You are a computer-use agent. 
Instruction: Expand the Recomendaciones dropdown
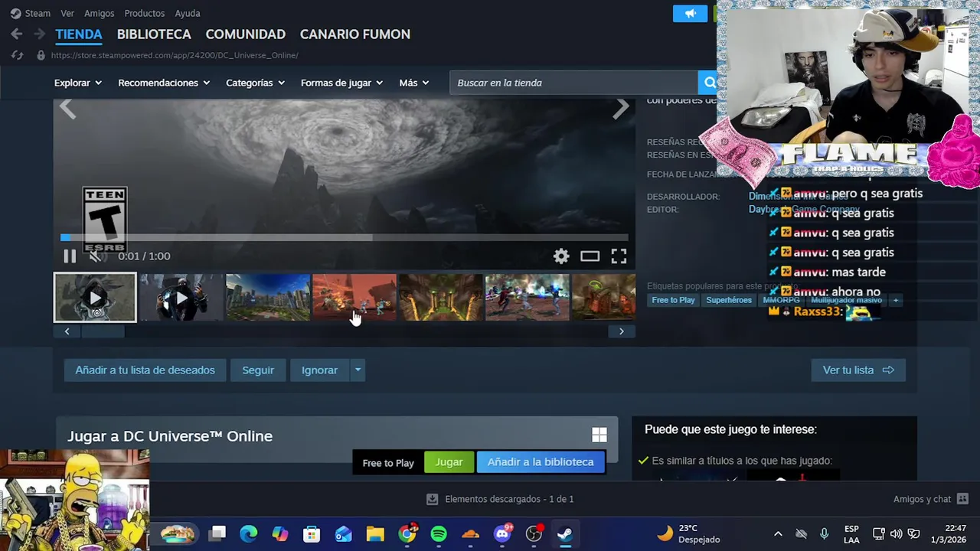tap(164, 83)
